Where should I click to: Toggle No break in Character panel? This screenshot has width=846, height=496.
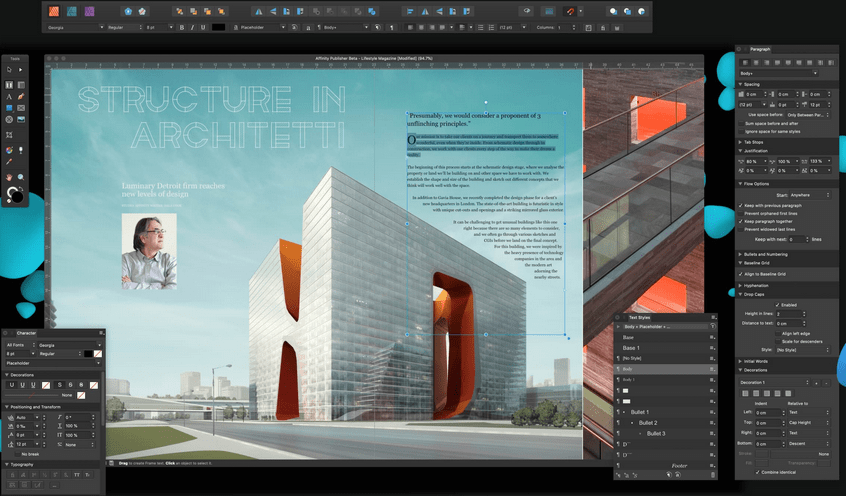coord(17,454)
